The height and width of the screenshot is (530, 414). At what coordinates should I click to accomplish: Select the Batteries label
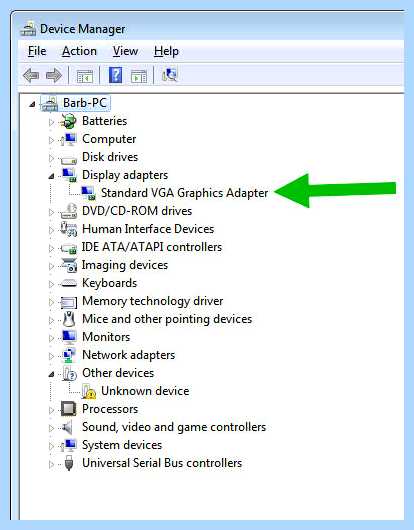[104, 121]
